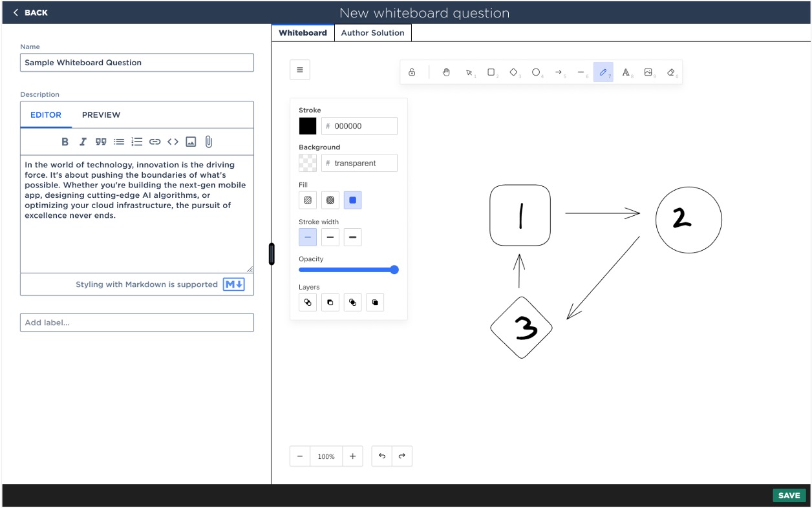Zoom in with the plus button
The image size is (812, 508).
(x=352, y=456)
